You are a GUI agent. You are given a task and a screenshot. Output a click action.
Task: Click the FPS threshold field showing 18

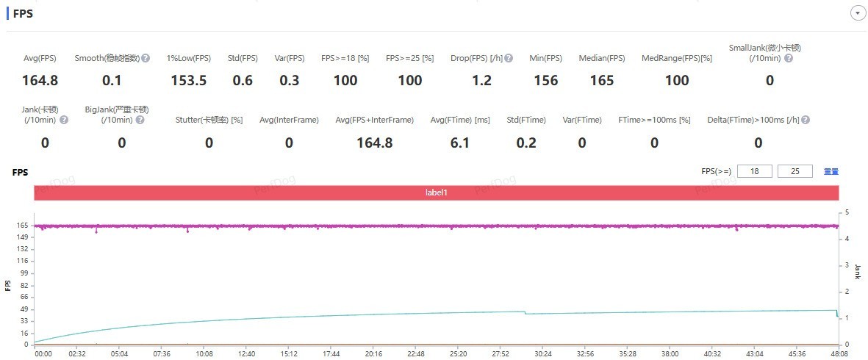point(755,171)
